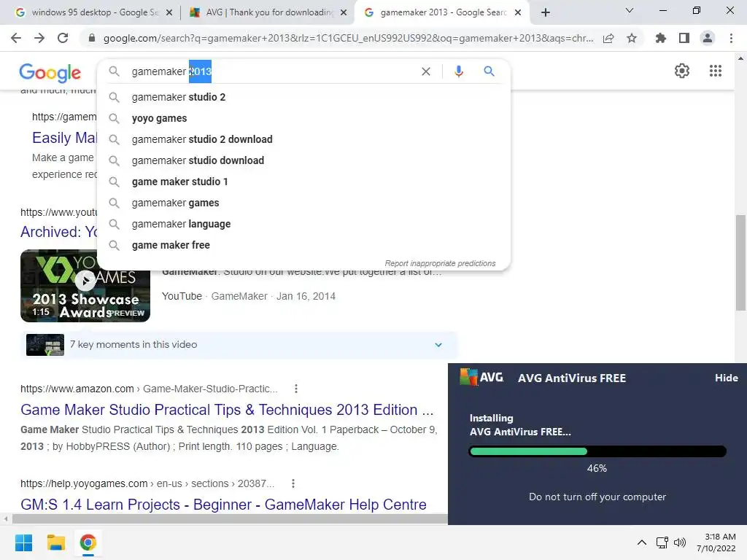This screenshot has width=747, height=560.
Task: Choose suggestion yoyo games
Action: [303, 118]
